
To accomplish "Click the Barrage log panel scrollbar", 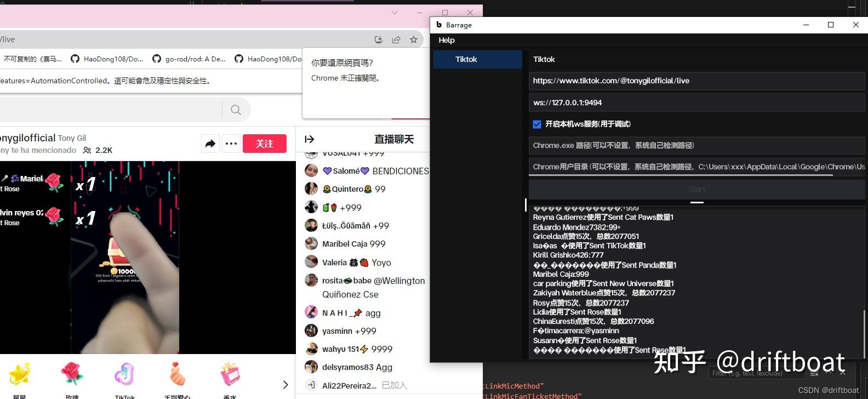I will (x=864, y=333).
